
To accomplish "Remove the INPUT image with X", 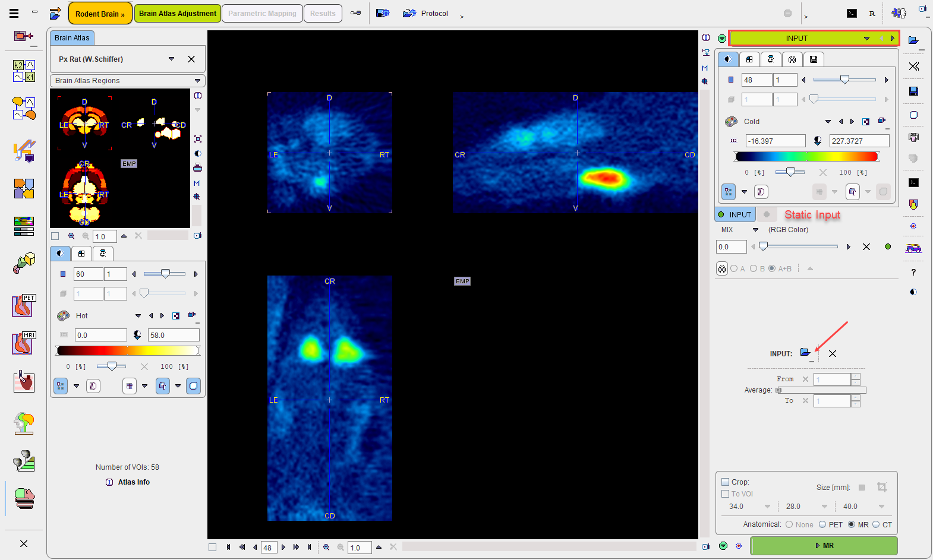I will [833, 353].
